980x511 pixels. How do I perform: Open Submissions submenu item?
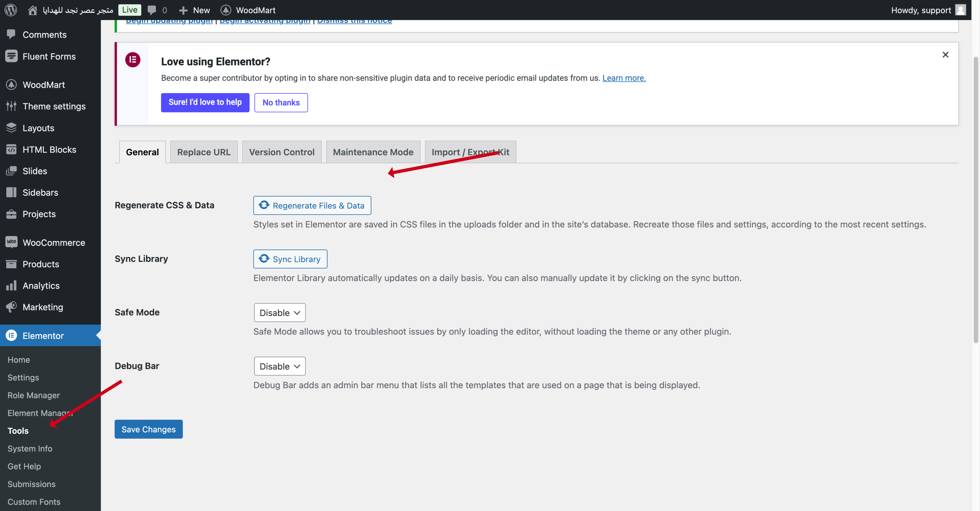point(32,484)
